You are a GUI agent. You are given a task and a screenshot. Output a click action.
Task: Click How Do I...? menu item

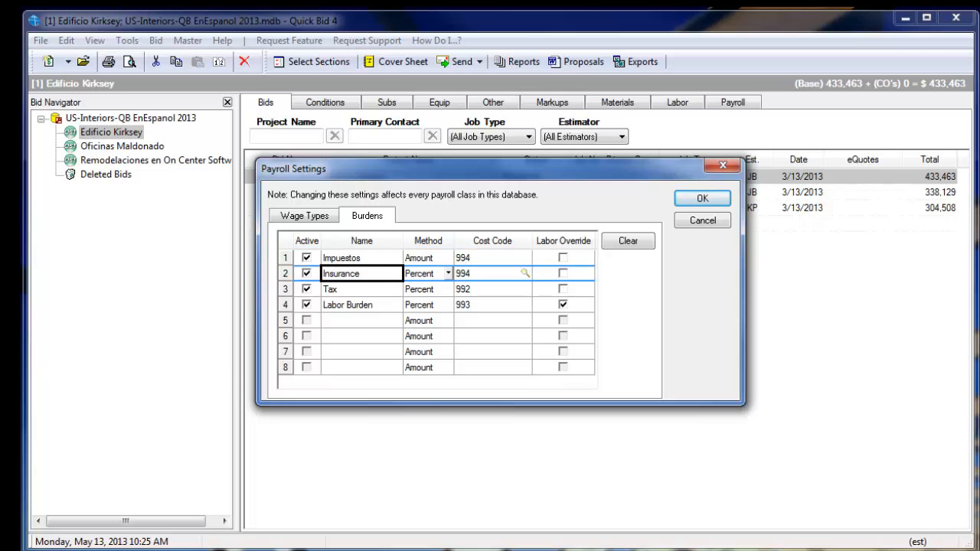point(436,41)
